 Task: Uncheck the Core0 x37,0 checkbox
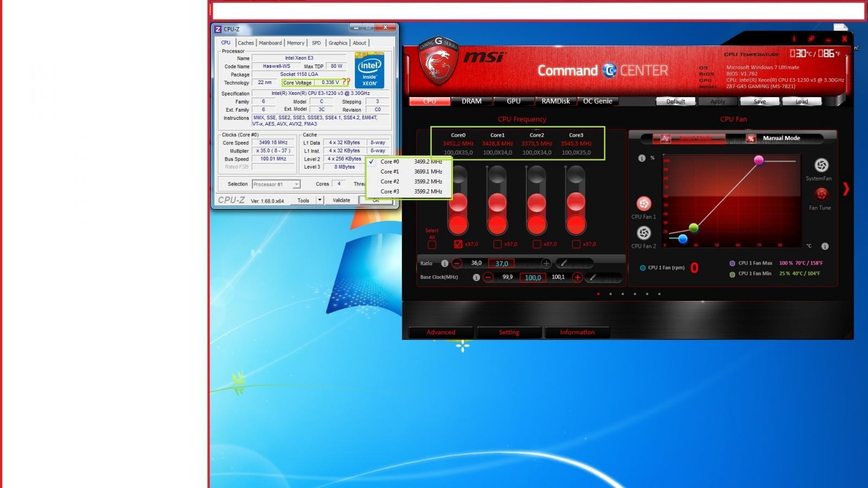click(x=458, y=245)
